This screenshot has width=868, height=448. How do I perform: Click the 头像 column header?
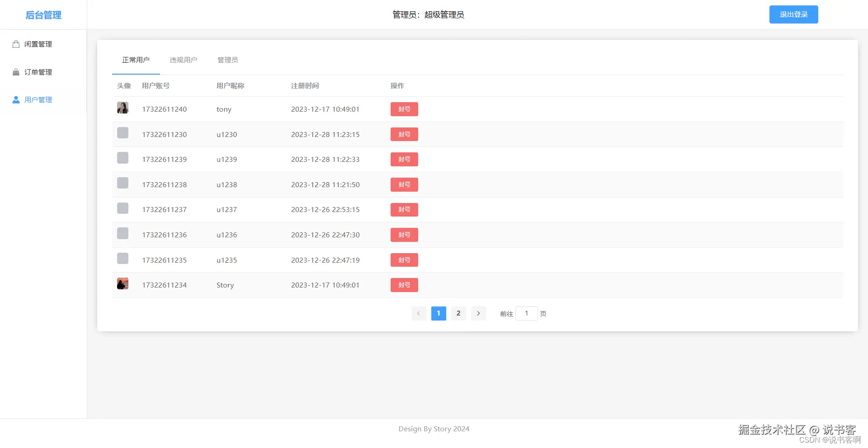[x=124, y=86]
